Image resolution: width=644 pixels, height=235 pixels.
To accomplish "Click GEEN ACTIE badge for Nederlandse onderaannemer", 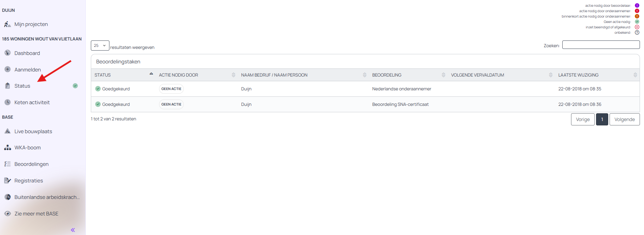I will pyautogui.click(x=171, y=89).
